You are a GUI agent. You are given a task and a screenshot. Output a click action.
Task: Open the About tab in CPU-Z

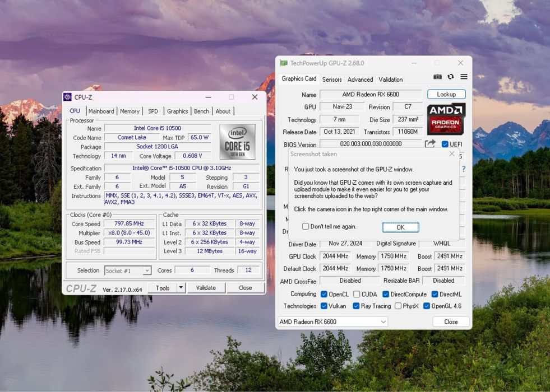(x=223, y=111)
